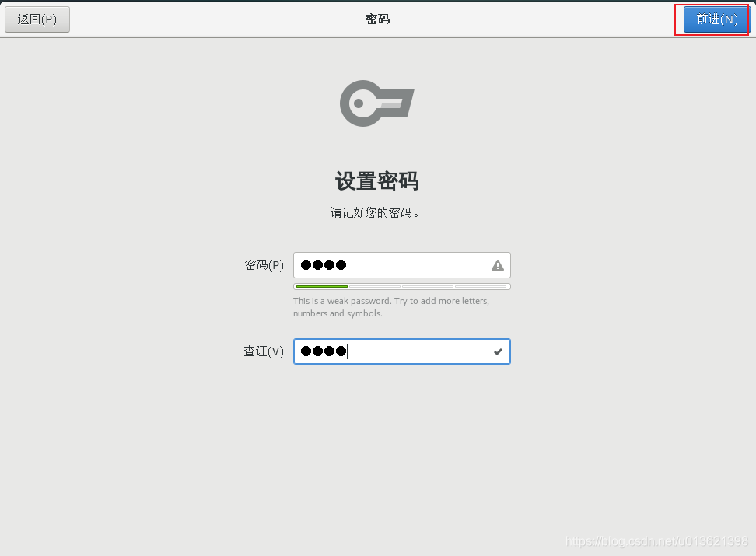Viewport: 756px width, 556px height.
Task: Click the 密码(P) field label
Action: [264, 264]
